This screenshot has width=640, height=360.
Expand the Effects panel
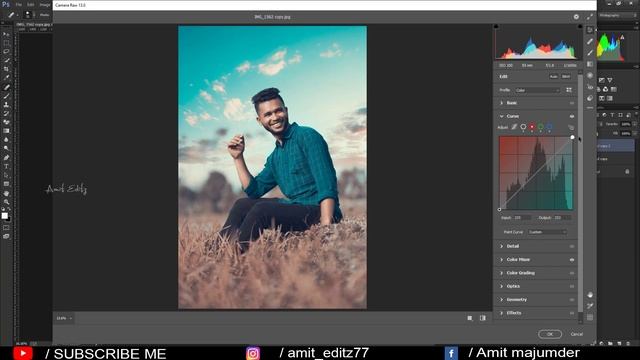(501, 313)
